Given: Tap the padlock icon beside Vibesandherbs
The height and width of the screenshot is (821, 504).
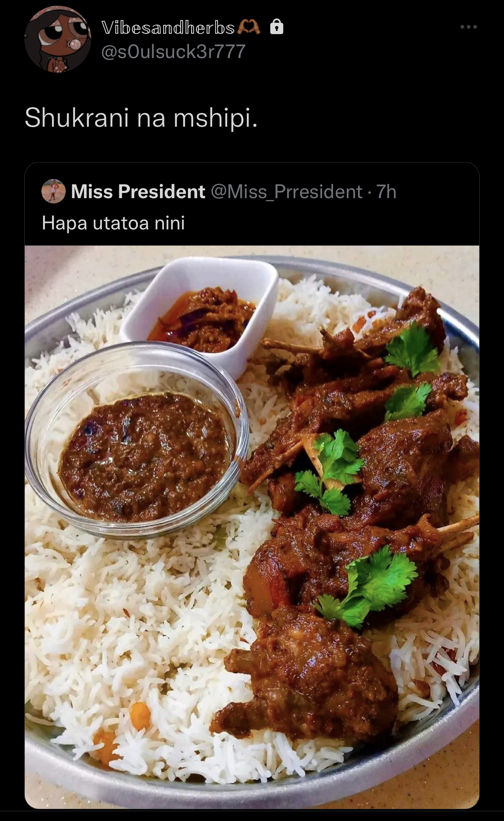Looking at the screenshot, I should (277, 27).
